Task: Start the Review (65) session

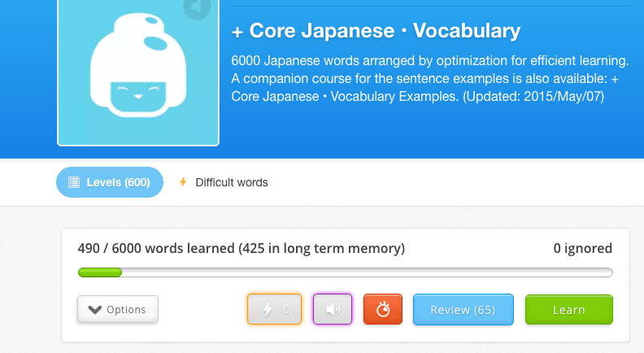Action: (463, 310)
